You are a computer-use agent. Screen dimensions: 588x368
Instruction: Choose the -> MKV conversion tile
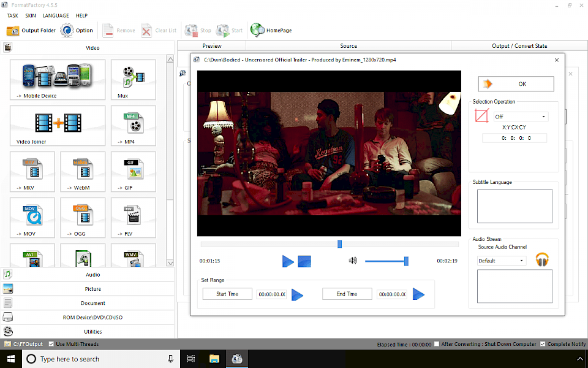32,172
